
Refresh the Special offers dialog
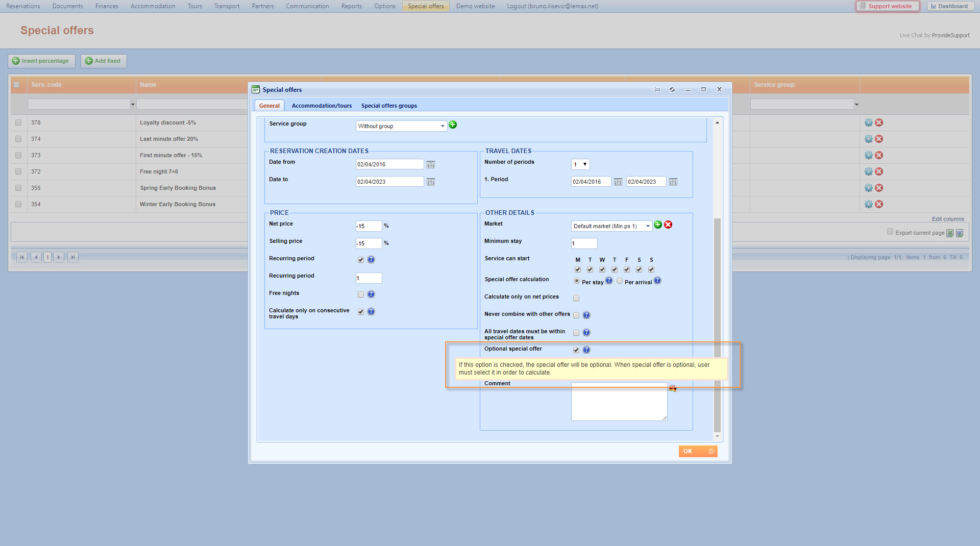(x=672, y=89)
